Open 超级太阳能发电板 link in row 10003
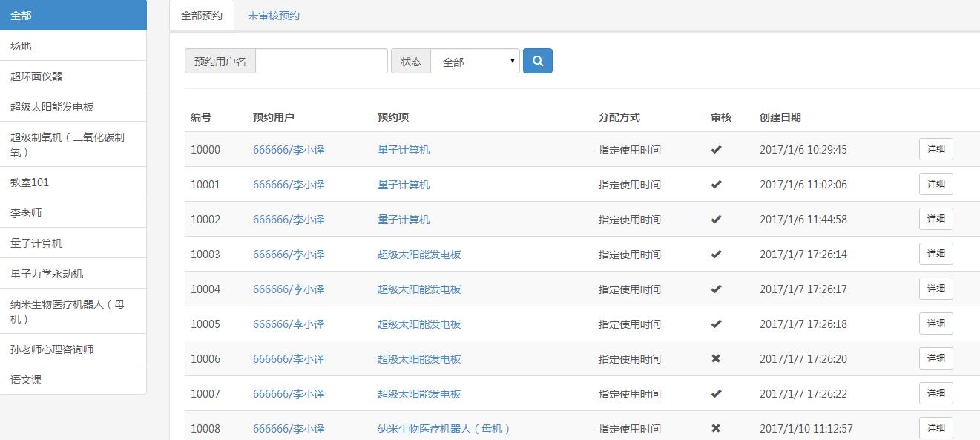Image resolution: width=980 pixels, height=440 pixels. click(419, 254)
